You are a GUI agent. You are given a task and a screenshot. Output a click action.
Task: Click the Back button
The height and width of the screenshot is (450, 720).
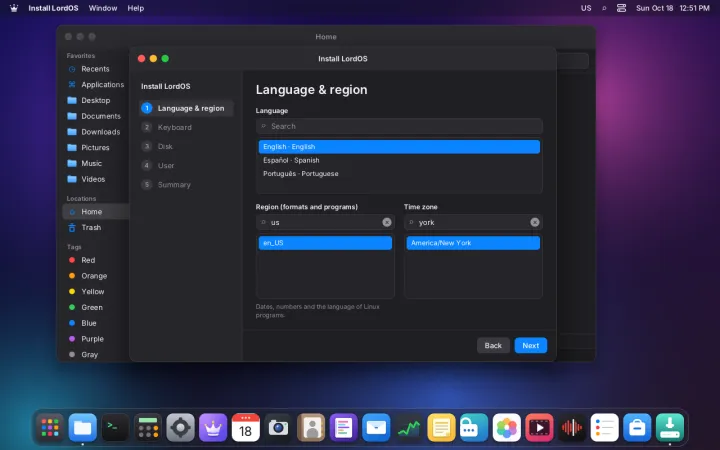pos(493,345)
